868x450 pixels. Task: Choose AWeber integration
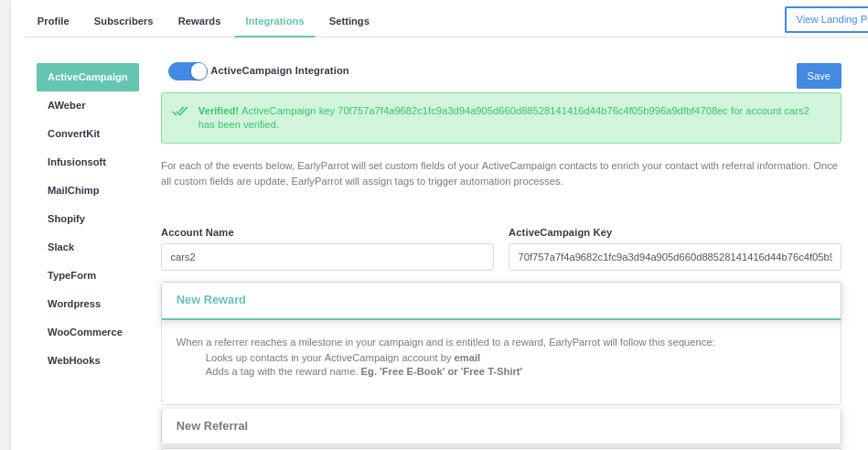click(x=67, y=105)
